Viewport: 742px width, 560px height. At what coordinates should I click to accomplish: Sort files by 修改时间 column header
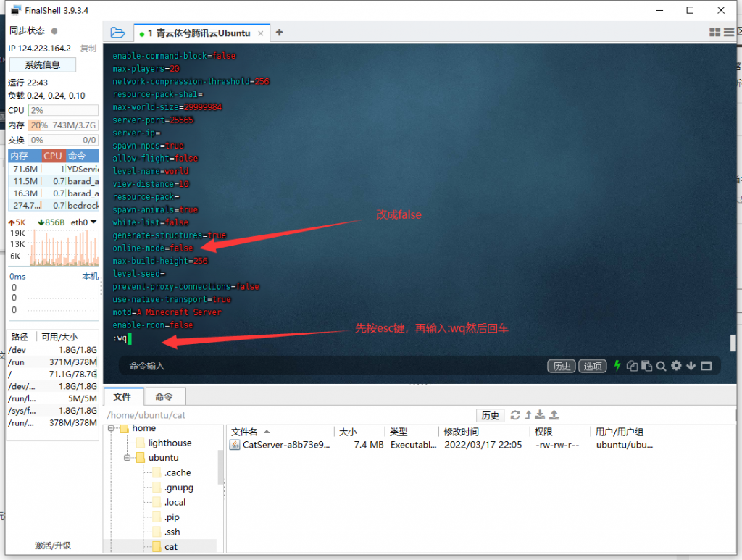[483, 432]
